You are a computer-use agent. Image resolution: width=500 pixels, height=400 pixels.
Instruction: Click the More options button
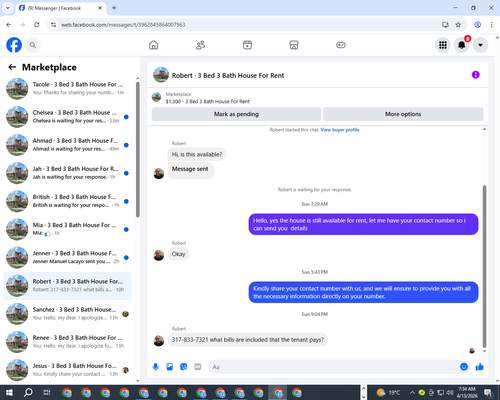click(x=403, y=114)
